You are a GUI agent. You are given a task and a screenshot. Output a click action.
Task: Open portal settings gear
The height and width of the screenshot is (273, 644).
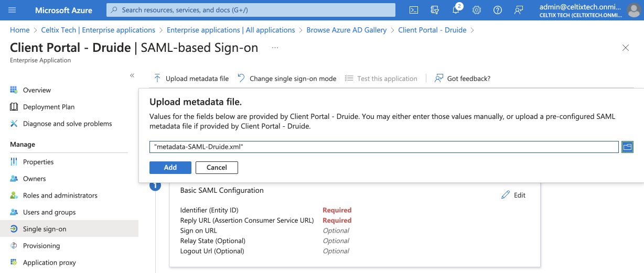pos(477,10)
